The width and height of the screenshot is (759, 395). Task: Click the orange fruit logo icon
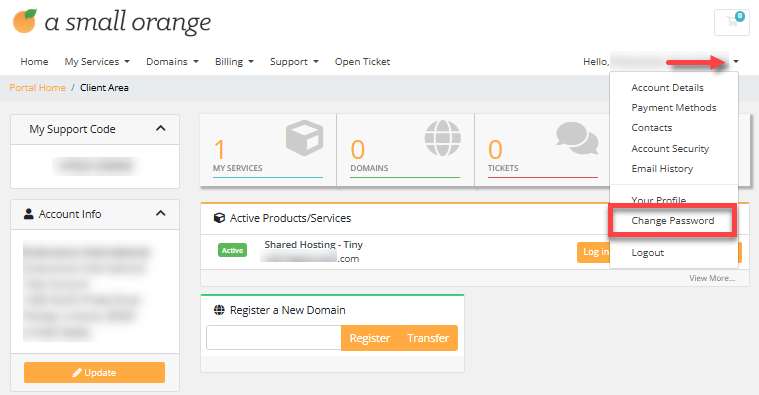[x=25, y=21]
